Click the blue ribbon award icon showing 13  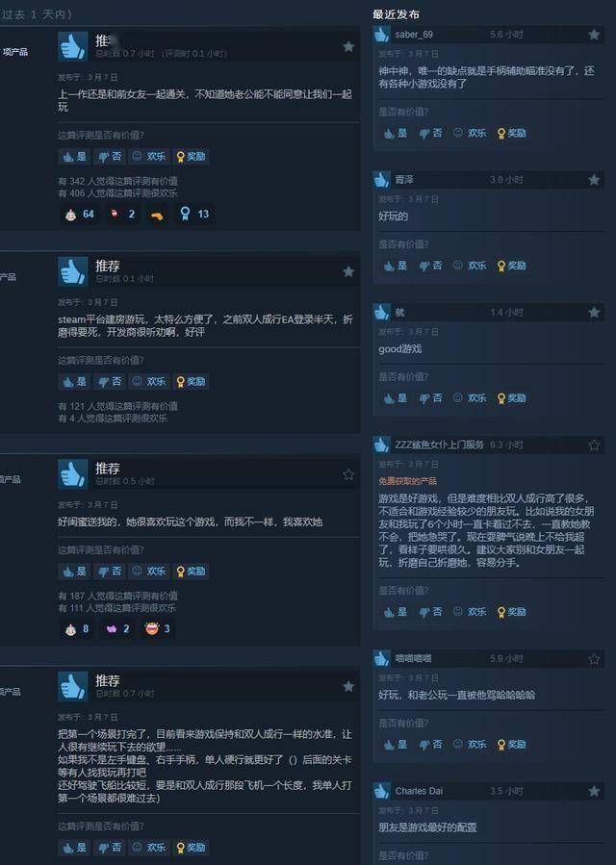pyautogui.click(x=193, y=214)
